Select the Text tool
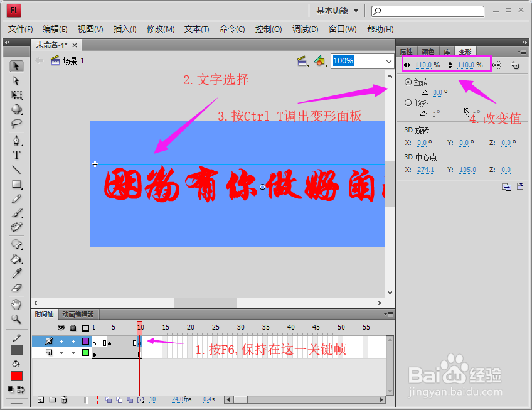Screen dimensions: 532x410 16,155
